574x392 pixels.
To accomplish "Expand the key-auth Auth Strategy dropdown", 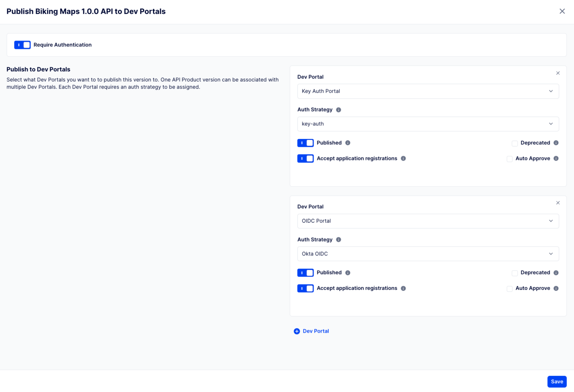I will [428, 124].
